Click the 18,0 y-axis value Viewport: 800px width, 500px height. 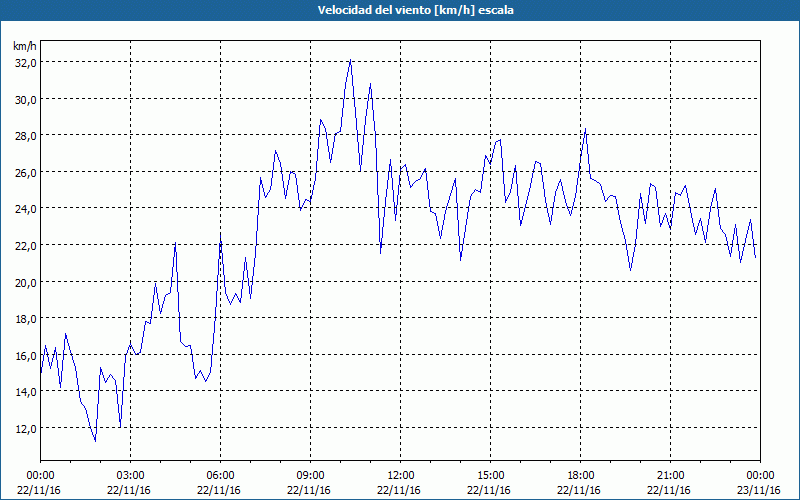point(26,319)
